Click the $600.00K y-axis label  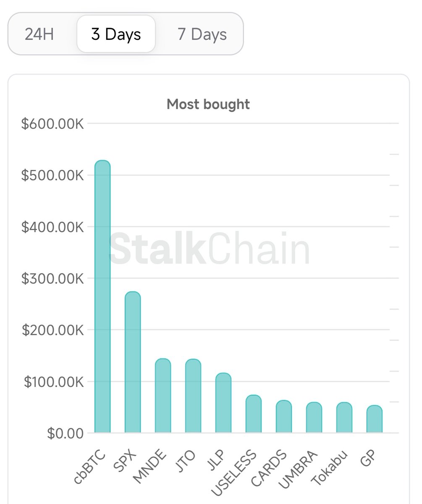click(52, 124)
